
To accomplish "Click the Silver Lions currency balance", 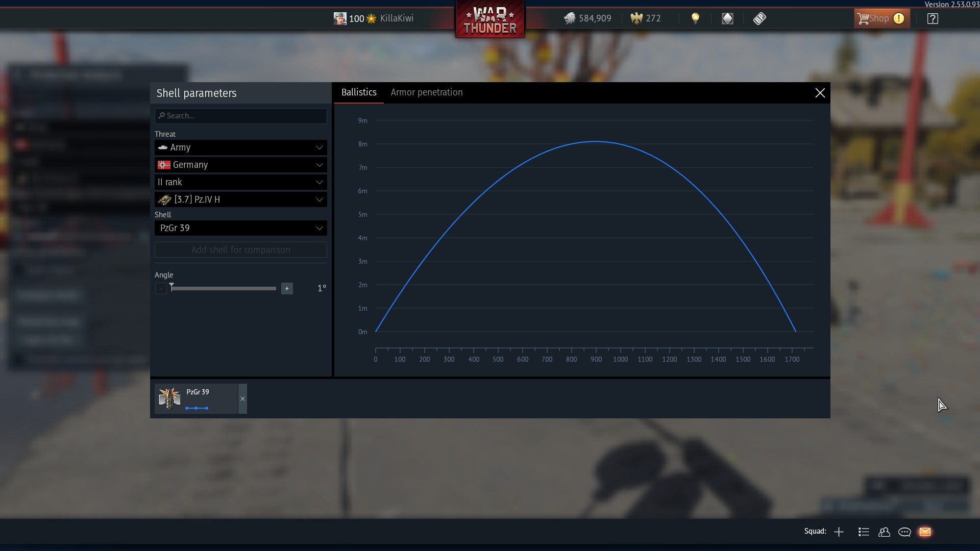I will click(x=587, y=18).
